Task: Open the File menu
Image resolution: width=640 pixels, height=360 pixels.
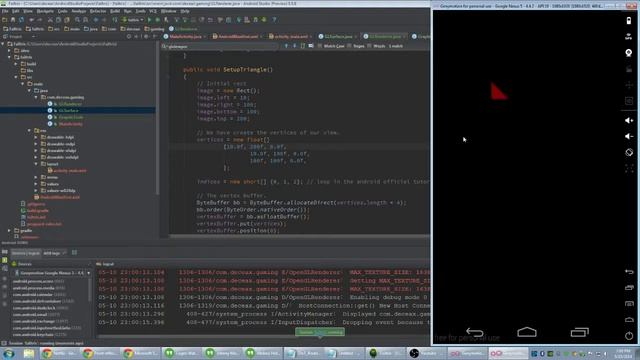Action: [x=5, y=11]
